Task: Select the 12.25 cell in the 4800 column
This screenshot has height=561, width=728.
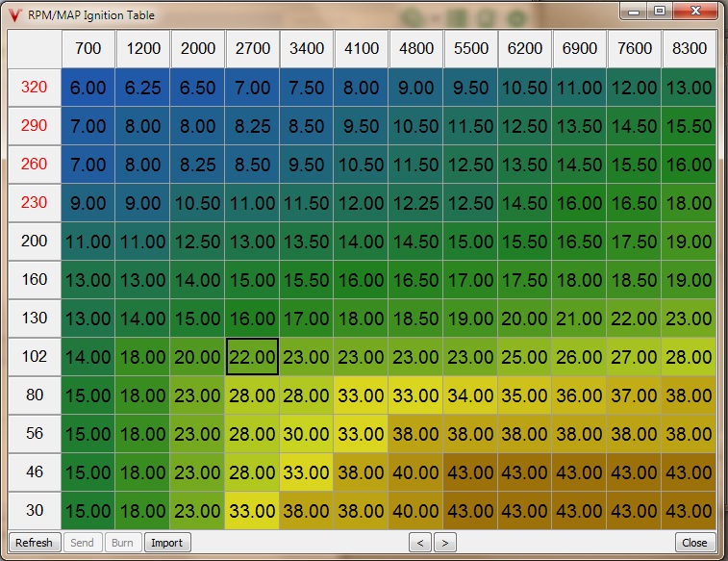Action: [x=416, y=203]
